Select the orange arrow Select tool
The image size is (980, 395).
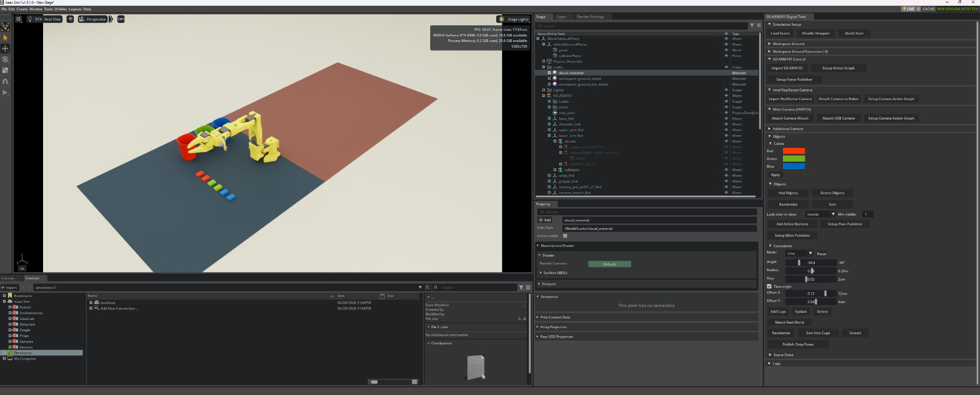pyautogui.click(x=5, y=38)
